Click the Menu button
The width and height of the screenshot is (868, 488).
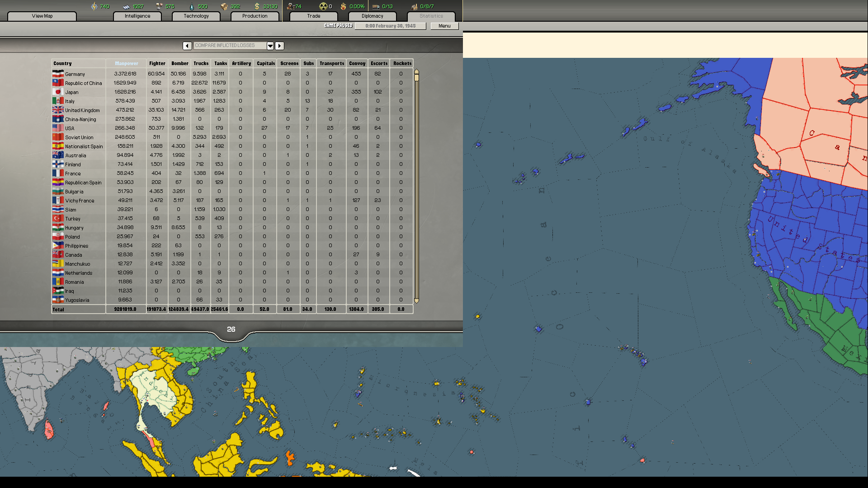click(x=444, y=26)
